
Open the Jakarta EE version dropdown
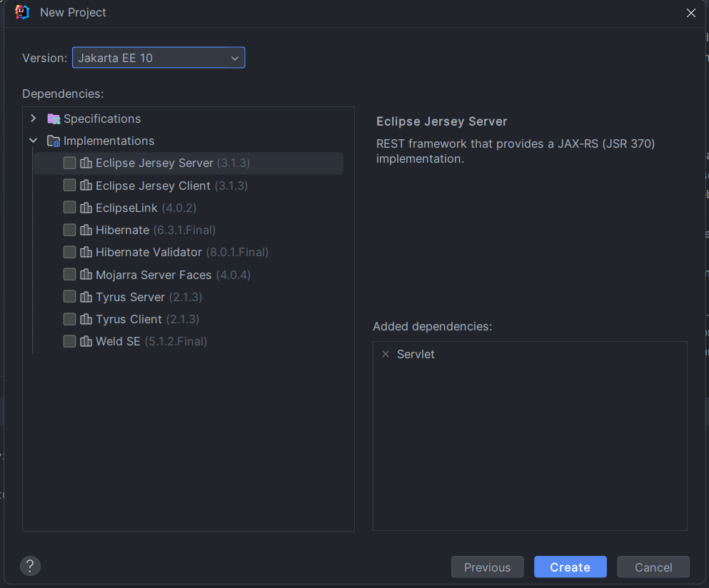click(x=159, y=58)
